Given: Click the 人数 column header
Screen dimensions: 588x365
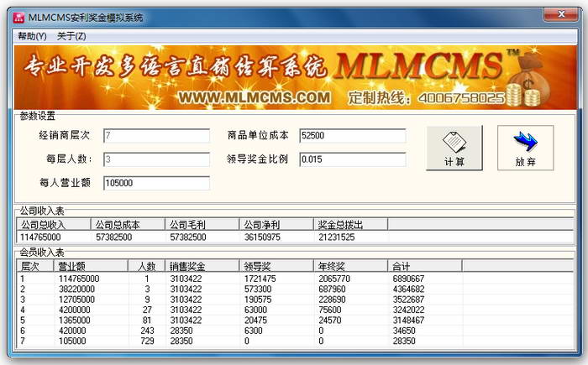Looking at the screenshot, I should point(147,266).
